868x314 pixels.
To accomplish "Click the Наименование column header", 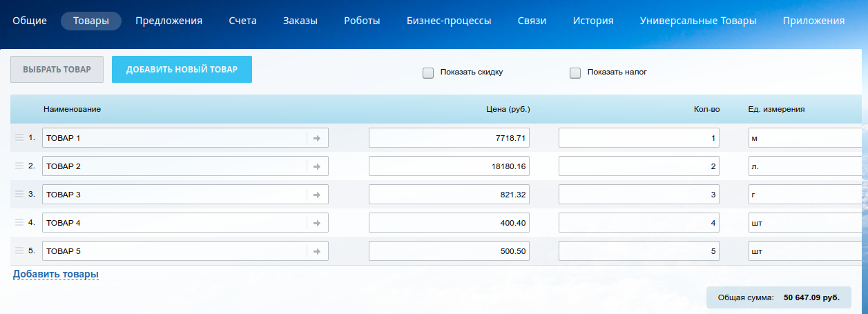I will (x=73, y=109).
